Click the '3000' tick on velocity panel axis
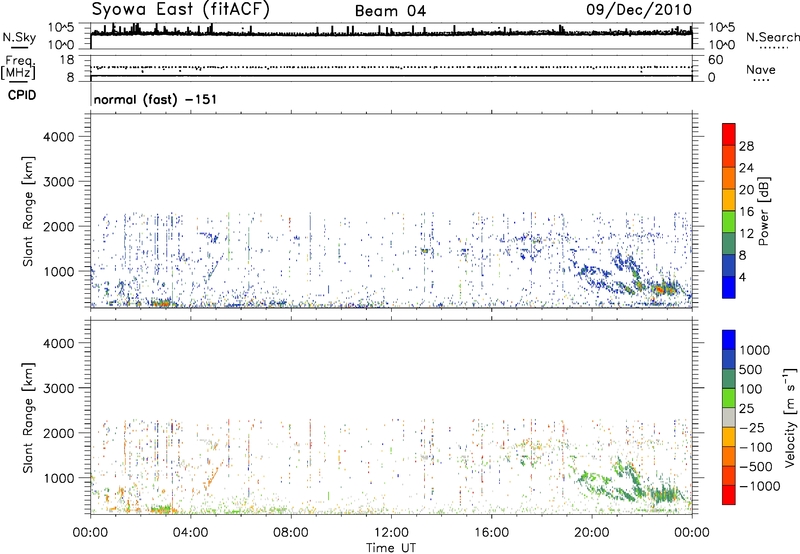800x554 pixels. click(58, 388)
